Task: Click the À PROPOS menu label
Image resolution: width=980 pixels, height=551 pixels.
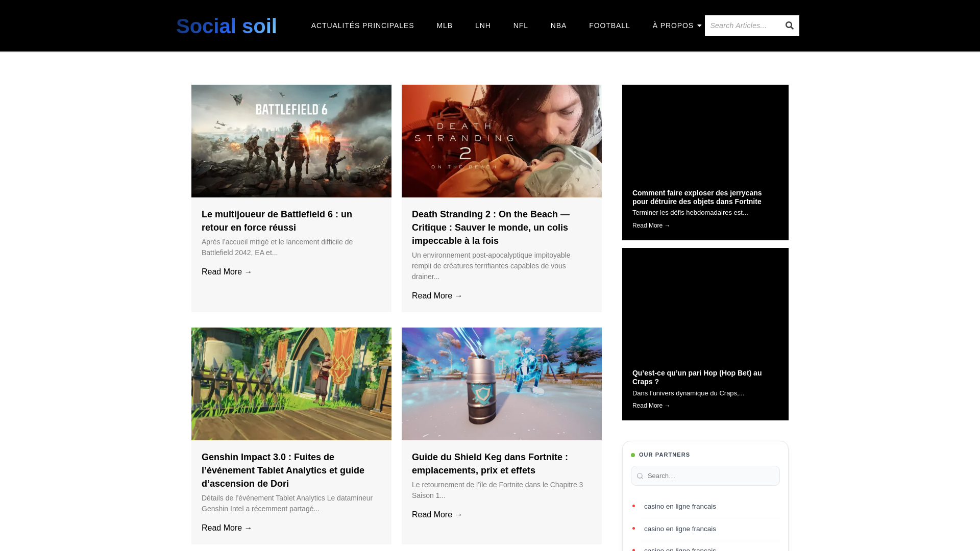Action: [x=673, y=26]
